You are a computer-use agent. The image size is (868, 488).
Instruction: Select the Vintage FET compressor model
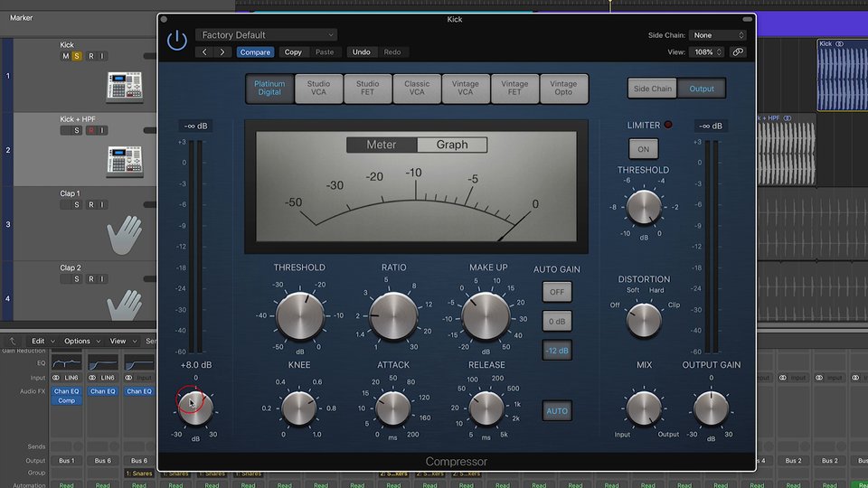coord(514,89)
